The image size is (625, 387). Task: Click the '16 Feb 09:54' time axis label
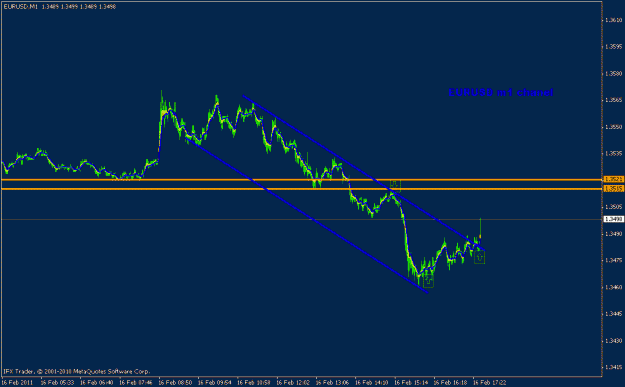point(214,383)
